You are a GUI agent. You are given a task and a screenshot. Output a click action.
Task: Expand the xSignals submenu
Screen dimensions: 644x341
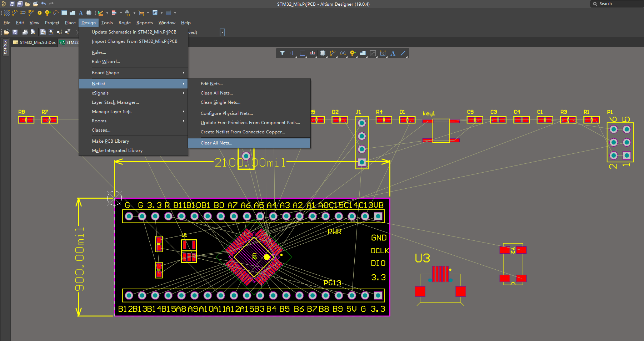pyautogui.click(x=133, y=93)
